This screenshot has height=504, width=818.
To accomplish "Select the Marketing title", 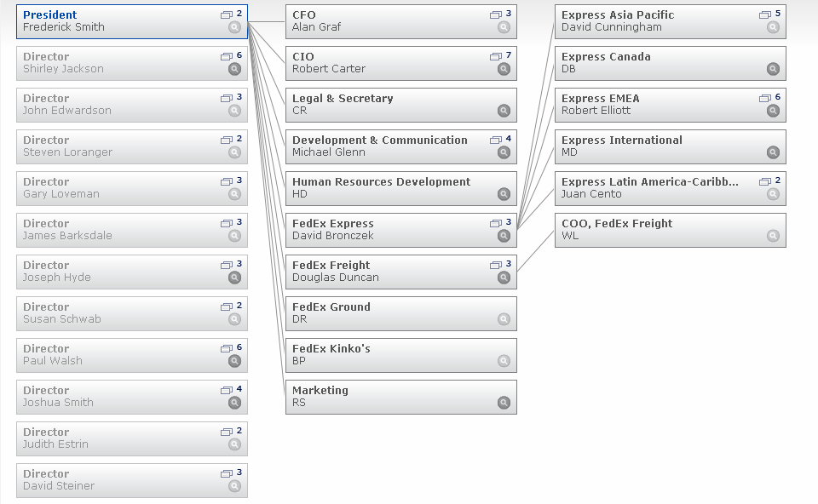I will [x=320, y=391].
